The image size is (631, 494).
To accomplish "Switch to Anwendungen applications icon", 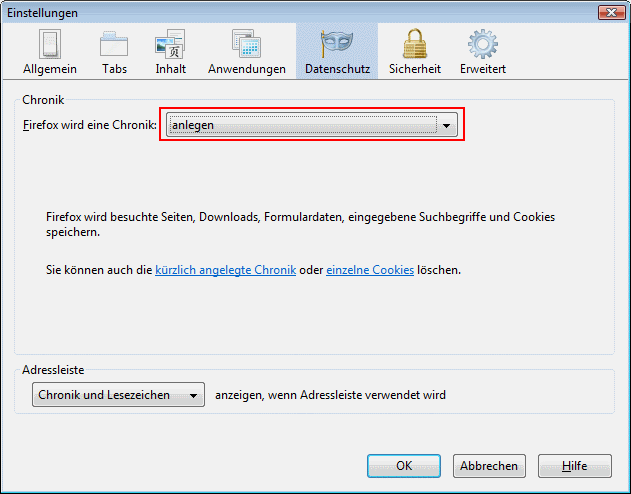I will [x=246, y=45].
